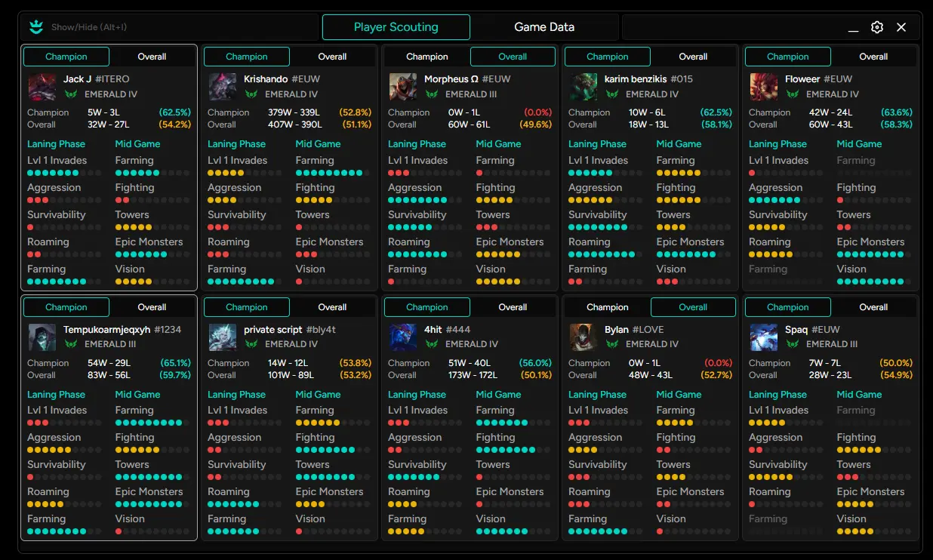The image size is (933, 560).
Task: Click the 4hit champion portrait icon
Action: tap(403, 337)
